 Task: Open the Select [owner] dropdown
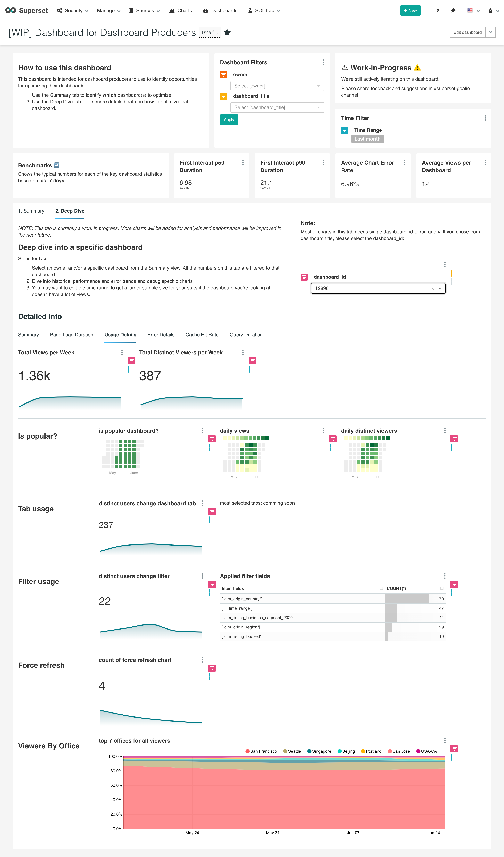pyautogui.click(x=277, y=86)
